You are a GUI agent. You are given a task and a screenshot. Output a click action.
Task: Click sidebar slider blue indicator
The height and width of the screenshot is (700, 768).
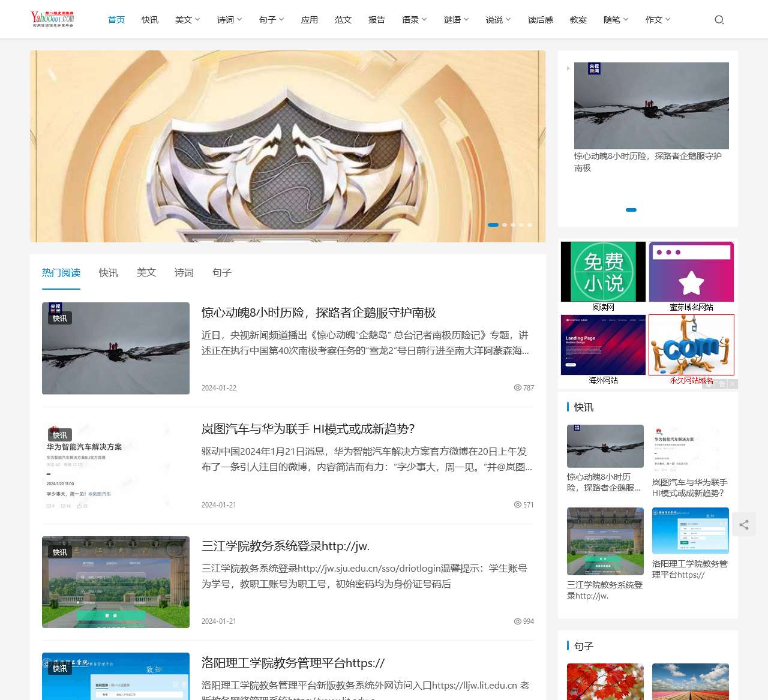631,210
